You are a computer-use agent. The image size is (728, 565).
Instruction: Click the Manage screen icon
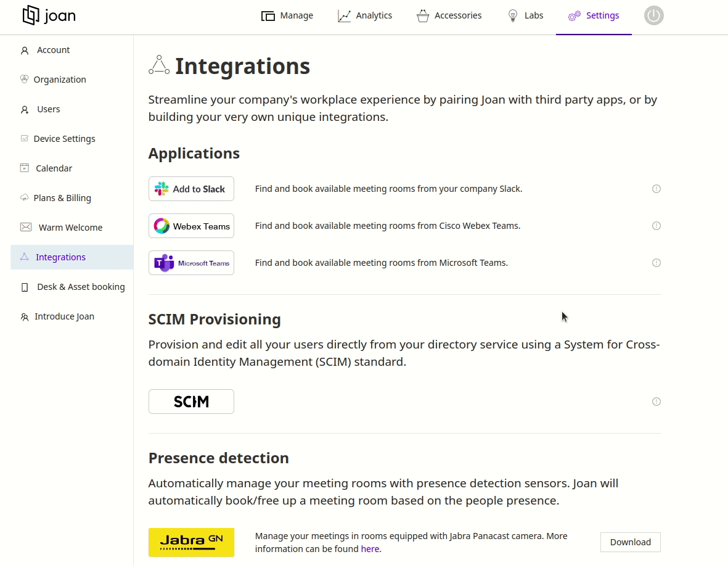(268, 16)
